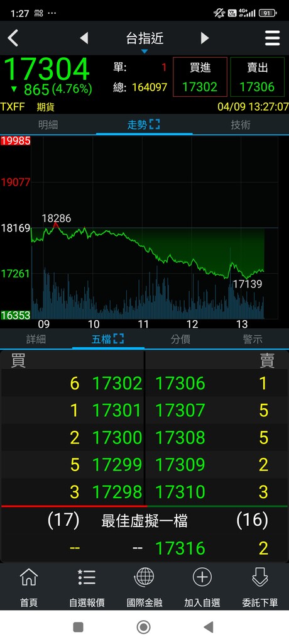Tap the 買進 17302 button
The width and height of the screenshot is (289, 644).
coord(200,77)
